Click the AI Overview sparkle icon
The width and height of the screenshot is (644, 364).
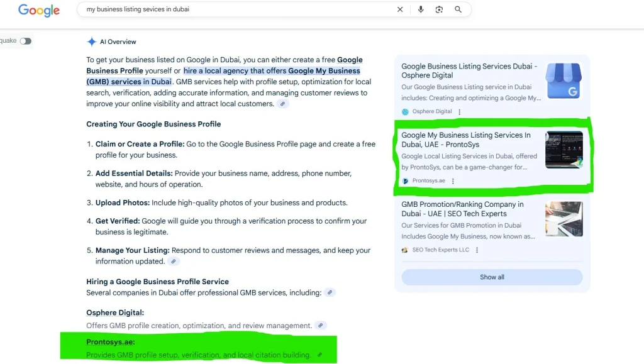tap(92, 41)
